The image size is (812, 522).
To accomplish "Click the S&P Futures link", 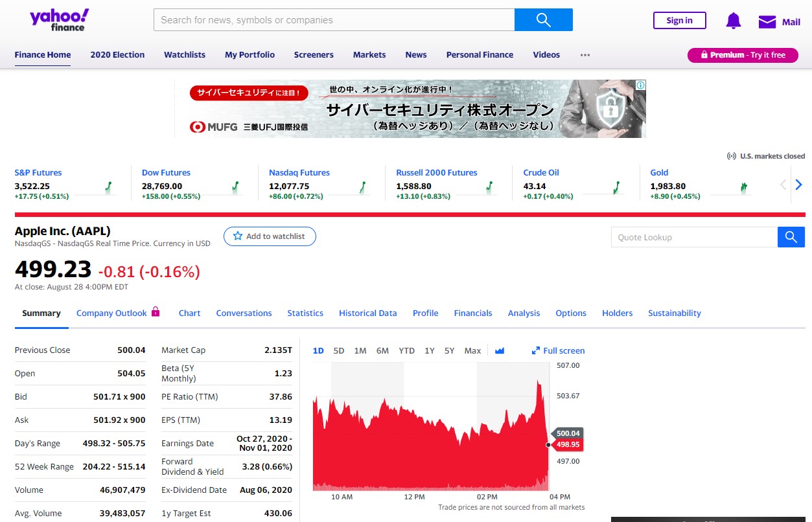I will point(38,173).
